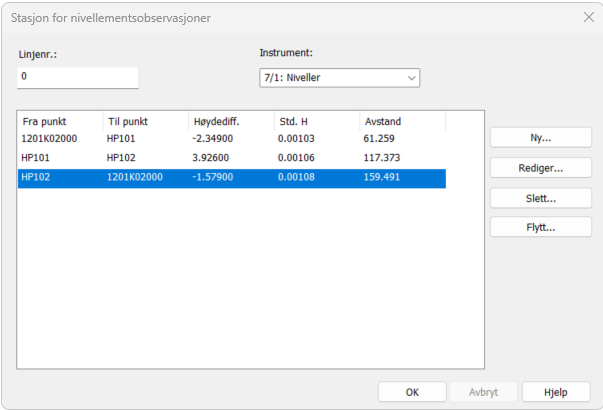The height and width of the screenshot is (410, 603).
Task: Click the Flytt... button
Action: coord(540,227)
